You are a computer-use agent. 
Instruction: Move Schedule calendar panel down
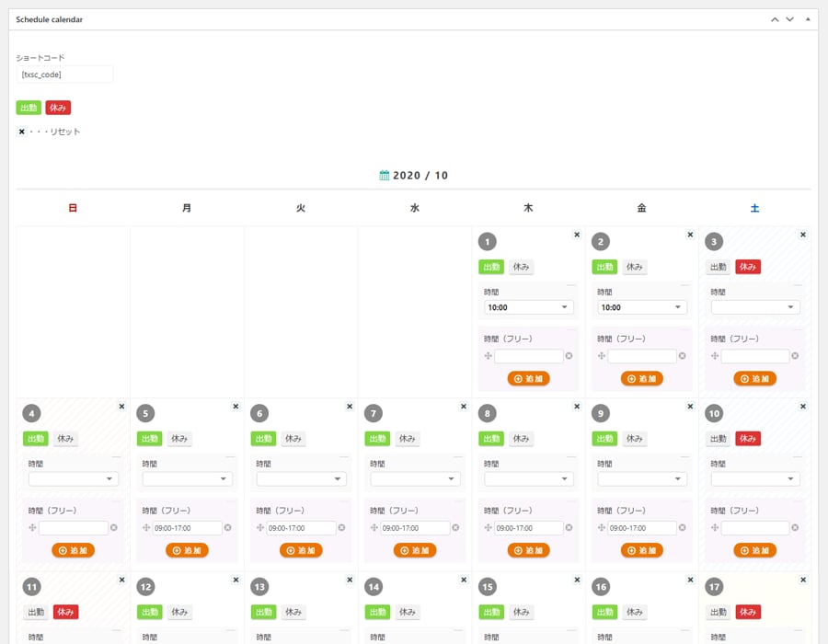click(x=790, y=19)
